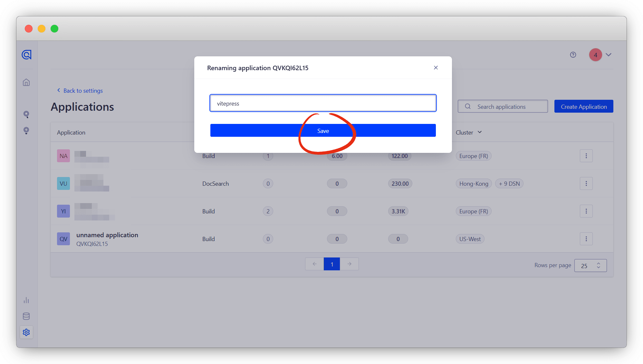Expand the Cluster column dropdown
The width and height of the screenshot is (643, 364).
(x=480, y=132)
